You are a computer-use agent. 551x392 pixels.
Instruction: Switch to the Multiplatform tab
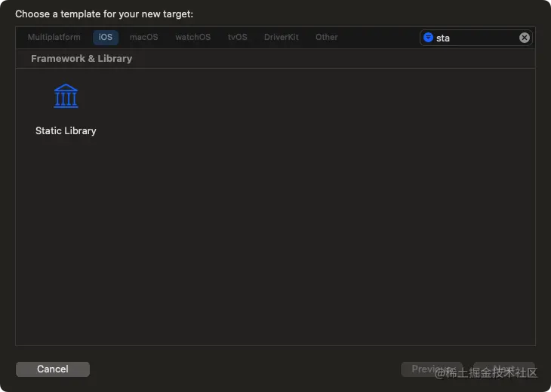coord(54,37)
